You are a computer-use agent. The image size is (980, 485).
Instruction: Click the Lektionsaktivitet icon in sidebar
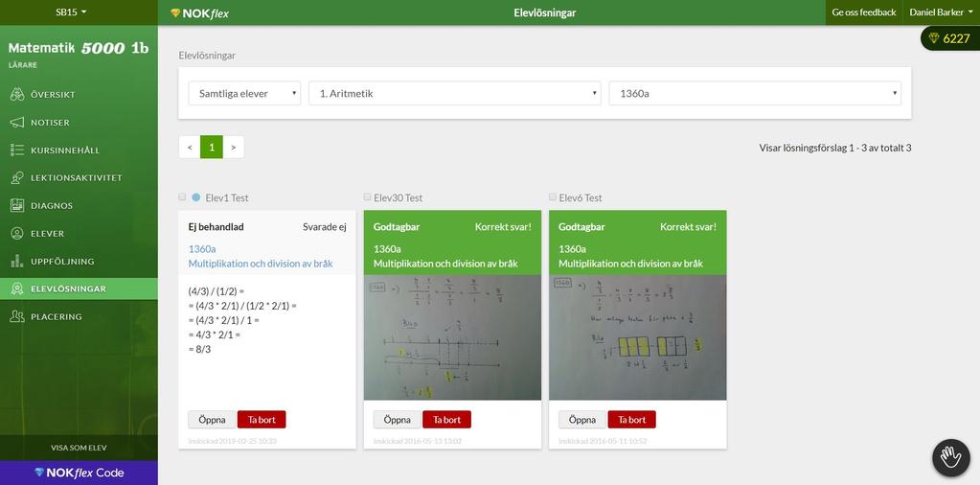click(x=17, y=178)
